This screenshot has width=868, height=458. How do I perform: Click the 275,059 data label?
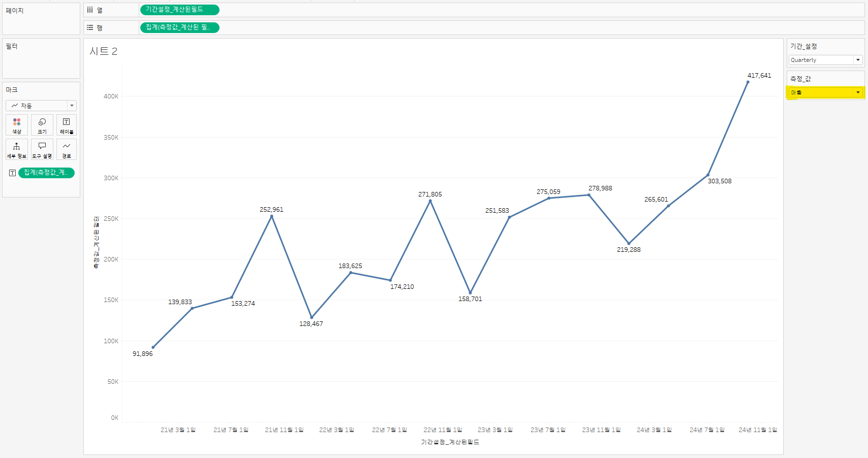click(x=548, y=192)
